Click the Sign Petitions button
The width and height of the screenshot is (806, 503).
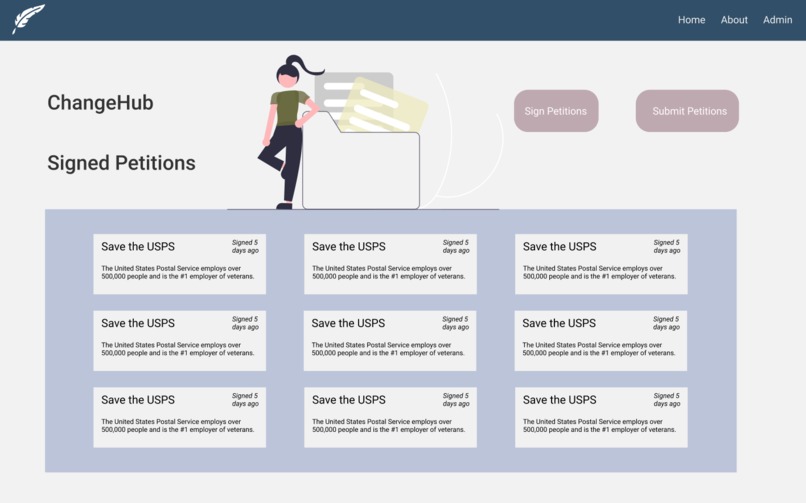(556, 111)
